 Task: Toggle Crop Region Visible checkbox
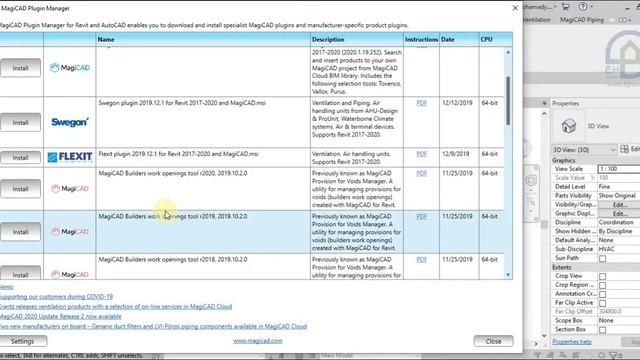[x=602, y=285]
